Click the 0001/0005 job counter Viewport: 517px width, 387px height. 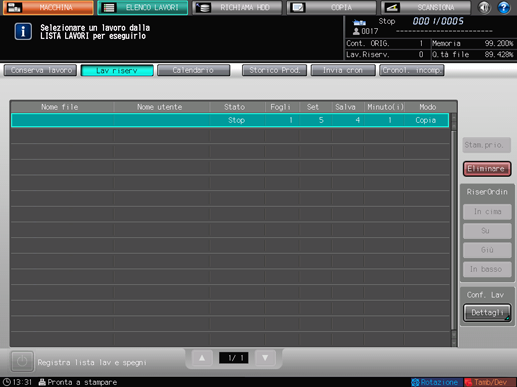tap(438, 21)
